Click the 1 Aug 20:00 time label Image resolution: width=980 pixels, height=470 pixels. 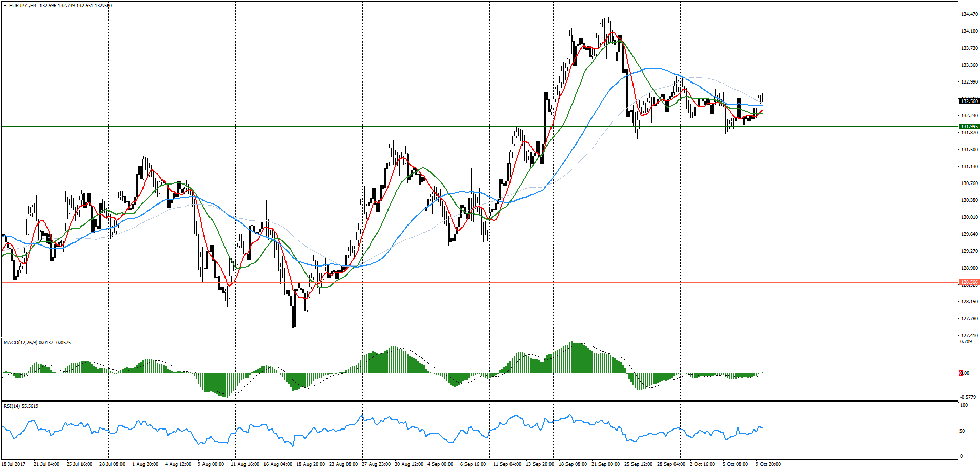point(145,464)
